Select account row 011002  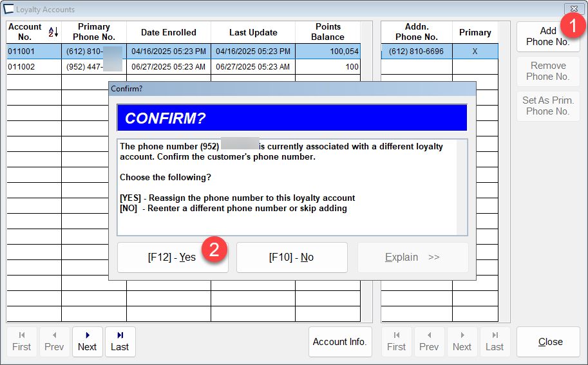click(x=33, y=67)
